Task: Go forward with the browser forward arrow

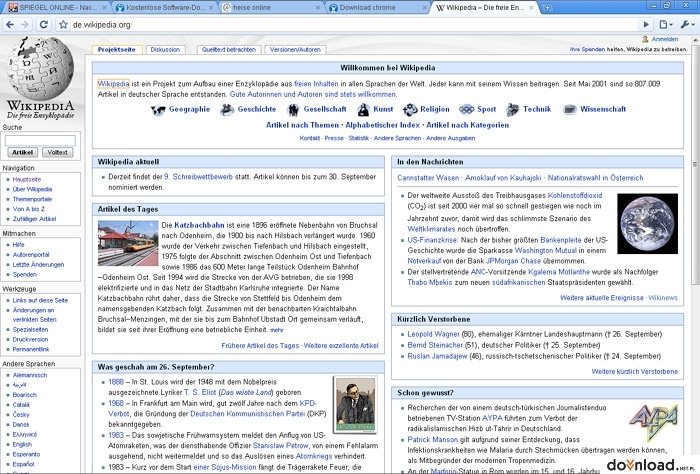Action: 25,25
